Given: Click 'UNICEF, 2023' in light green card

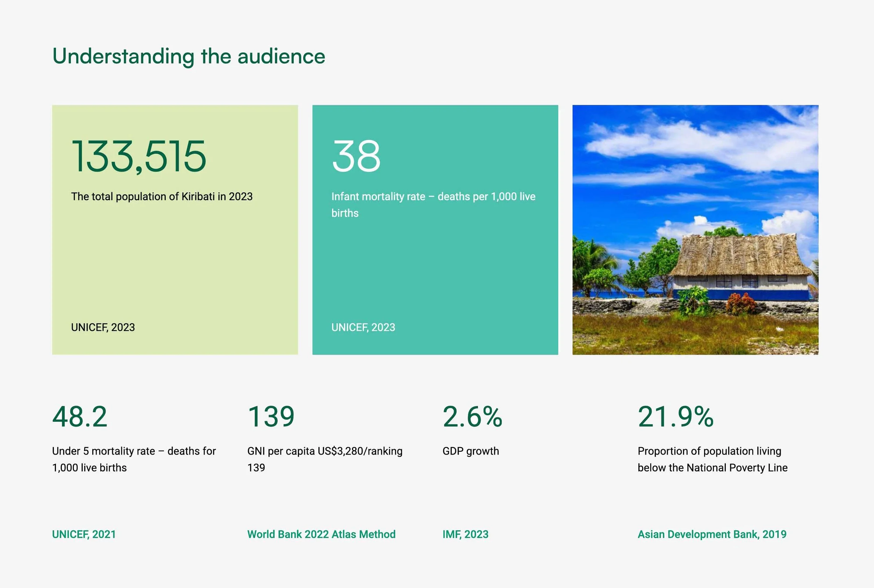Looking at the screenshot, I should pyautogui.click(x=103, y=327).
